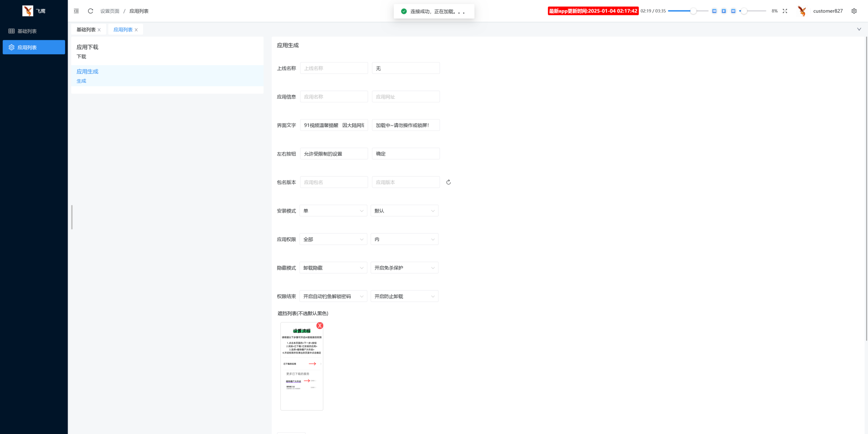Image resolution: width=868 pixels, height=434 pixels.
Task: Click the 上线名称 input field
Action: [334, 68]
